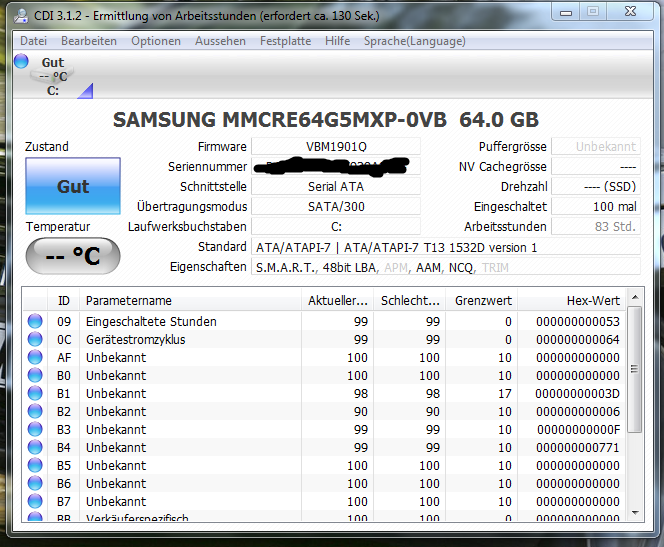Click the Drehzahl field showing (SSD)

tap(596, 187)
